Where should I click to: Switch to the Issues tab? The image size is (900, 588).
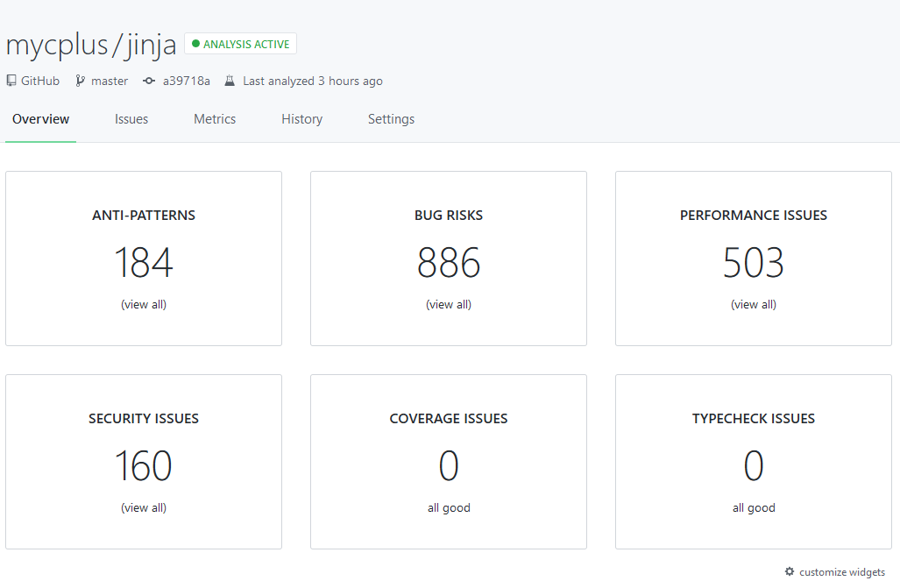(x=131, y=119)
